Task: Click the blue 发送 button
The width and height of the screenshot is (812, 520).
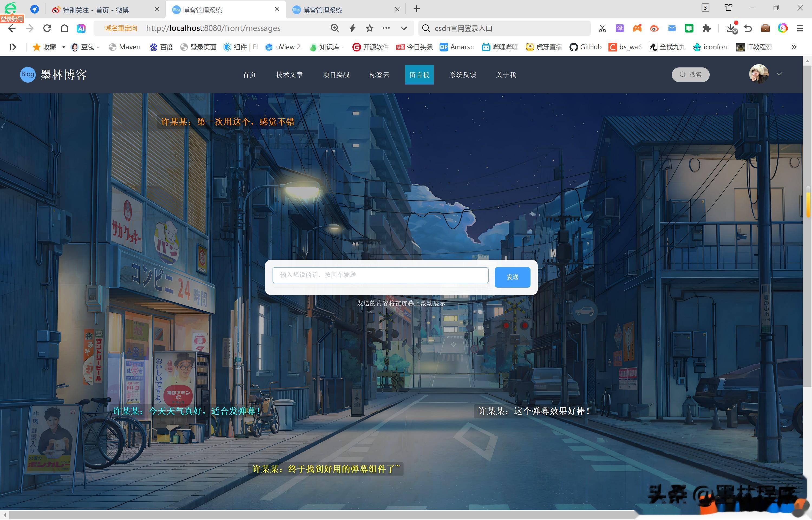Action: tap(512, 277)
